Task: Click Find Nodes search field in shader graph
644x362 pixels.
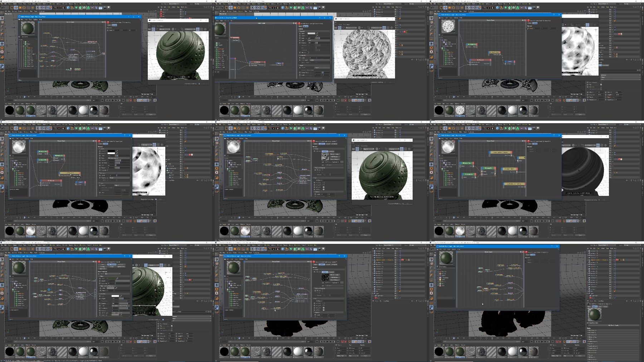Action: pos(447,266)
